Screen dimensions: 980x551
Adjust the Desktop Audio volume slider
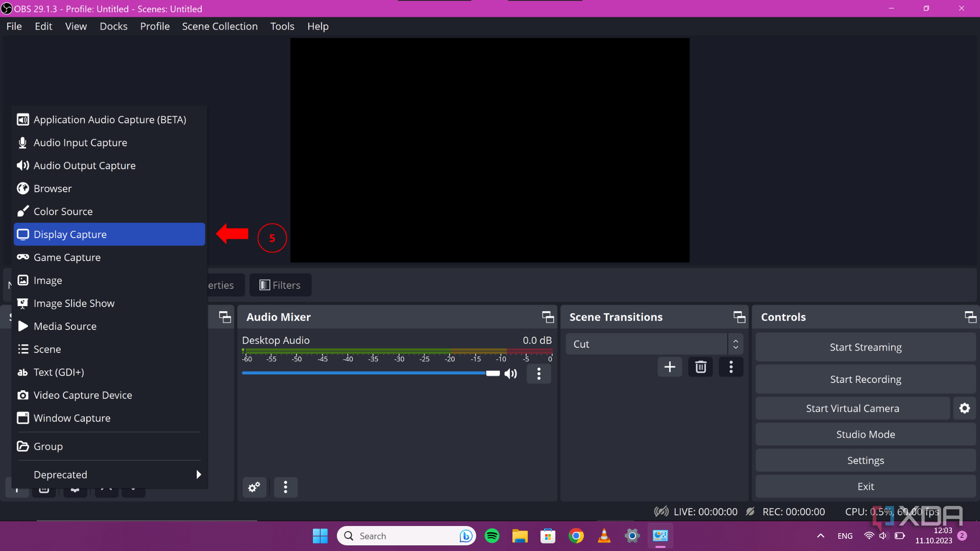point(492,373)
